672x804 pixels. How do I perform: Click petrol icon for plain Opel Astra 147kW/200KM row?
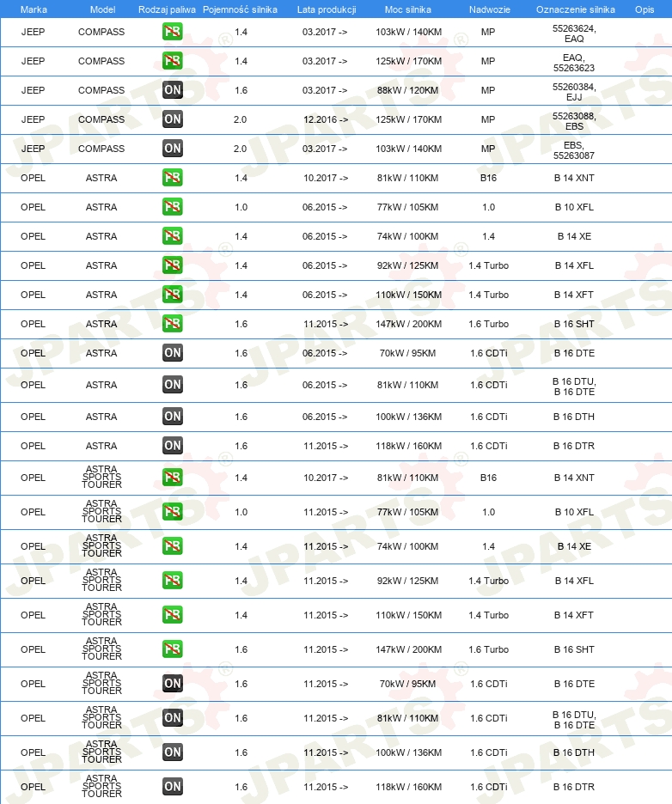[x=173, y=324]
